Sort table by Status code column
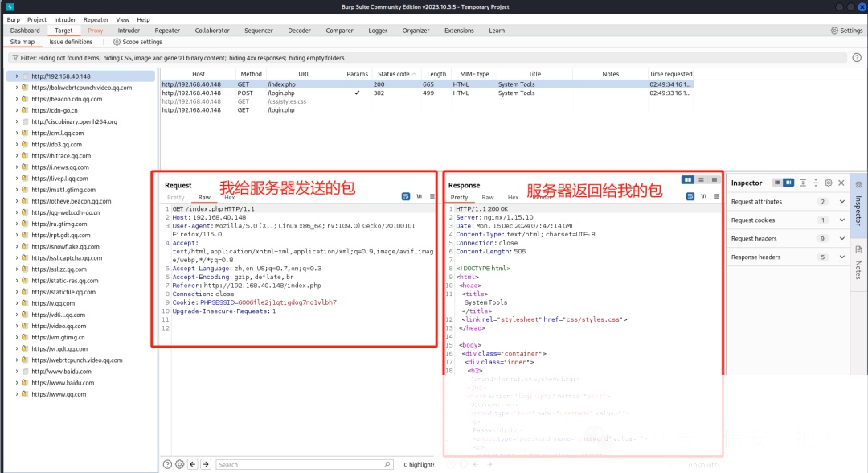 396,74
